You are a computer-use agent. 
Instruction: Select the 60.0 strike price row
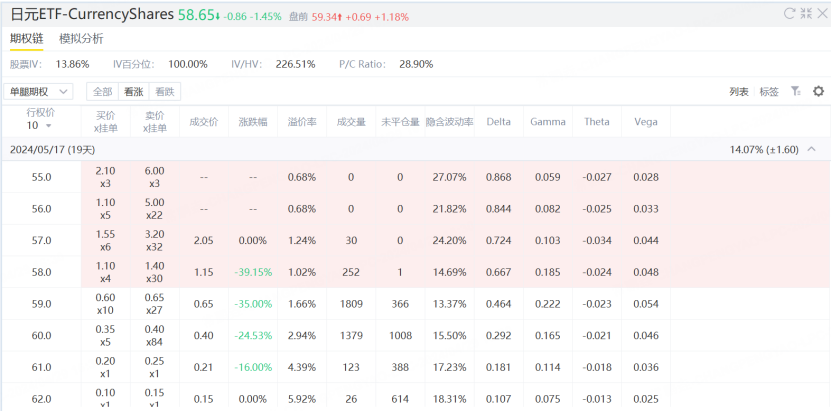(416, 336)
